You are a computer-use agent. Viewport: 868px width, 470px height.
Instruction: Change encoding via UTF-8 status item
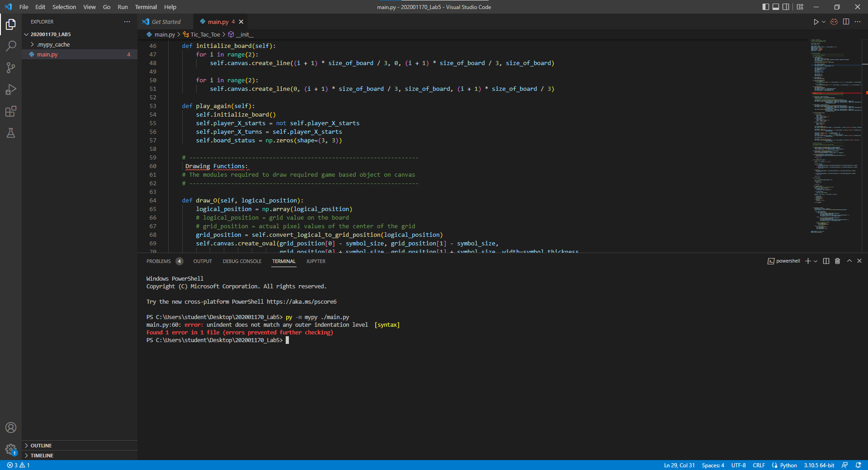click(x=738, y=465)
